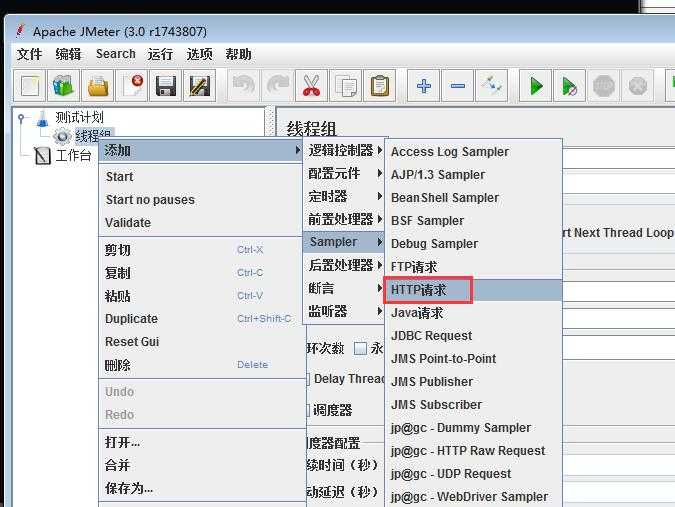Choose Validate in context menu
675x507 pixels.
point(201,223)
